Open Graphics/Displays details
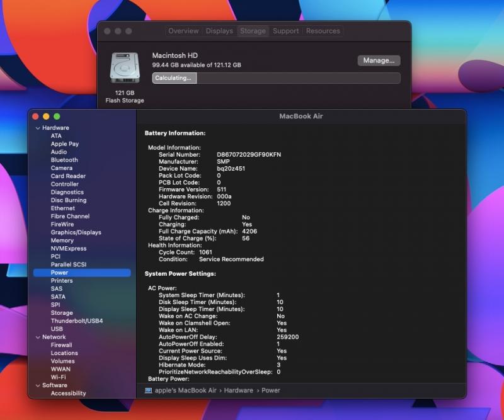The image size is (504, 420). pos(76,232)
